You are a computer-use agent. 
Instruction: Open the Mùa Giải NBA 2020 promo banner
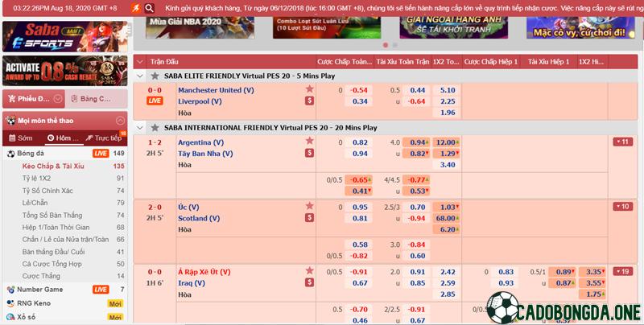[x=200, y=27]
